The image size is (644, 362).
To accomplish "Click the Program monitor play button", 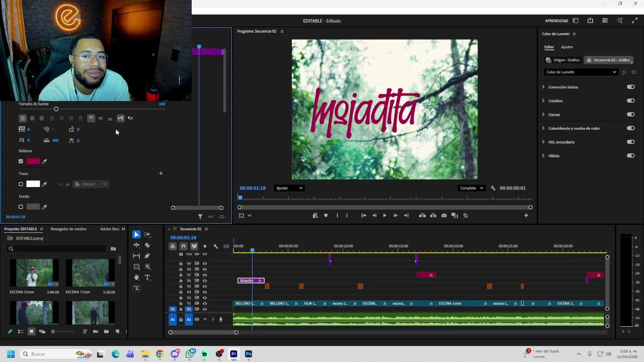I will (384, 216).
